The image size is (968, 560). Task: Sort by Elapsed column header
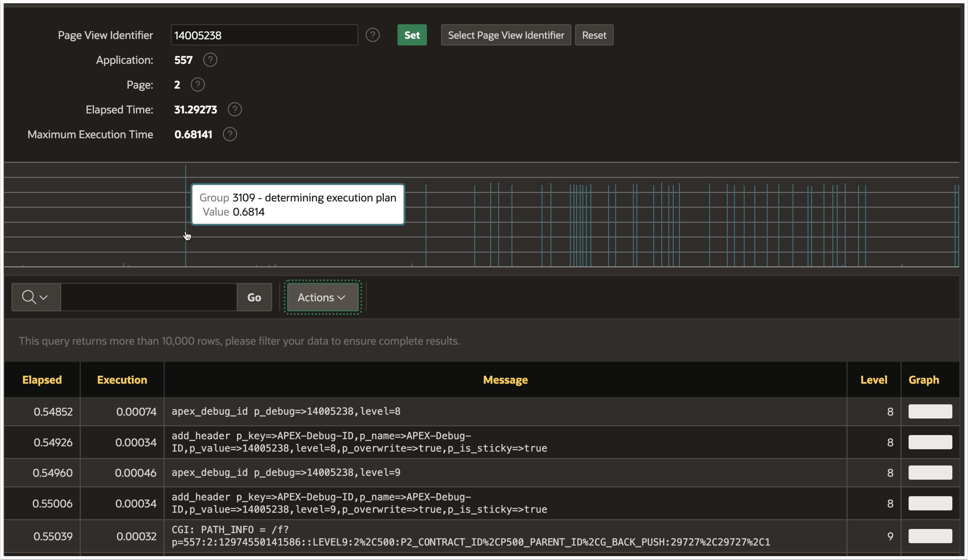pyautogui.click(x=42, y=380)
